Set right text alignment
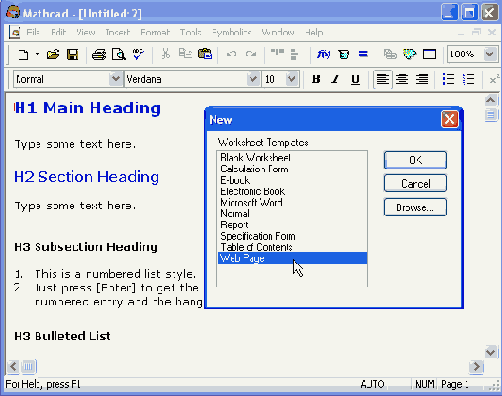 [x=422, y=79]
